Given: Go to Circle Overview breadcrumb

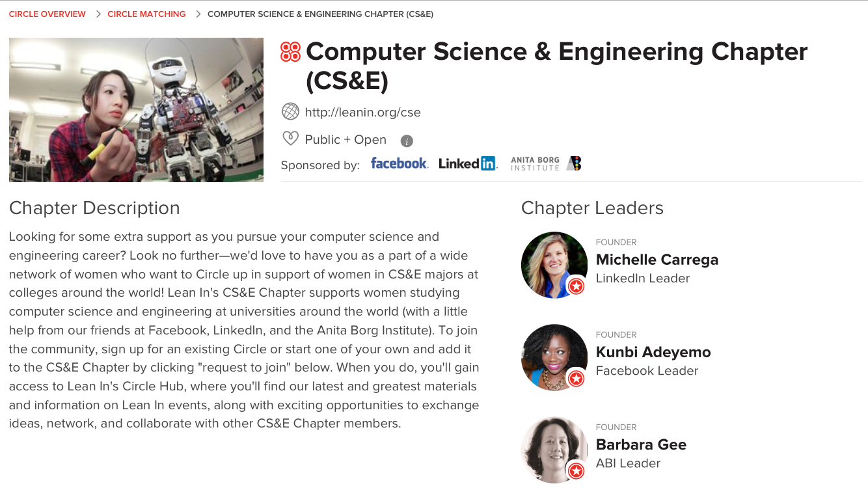Looking at the screenshot, I should (47, 14).
